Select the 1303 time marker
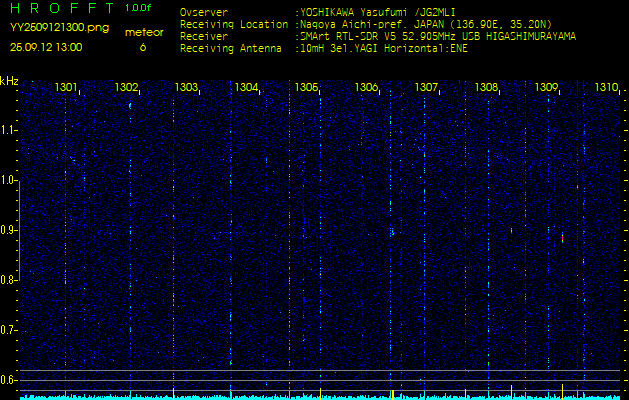 (x=187, y=88)
